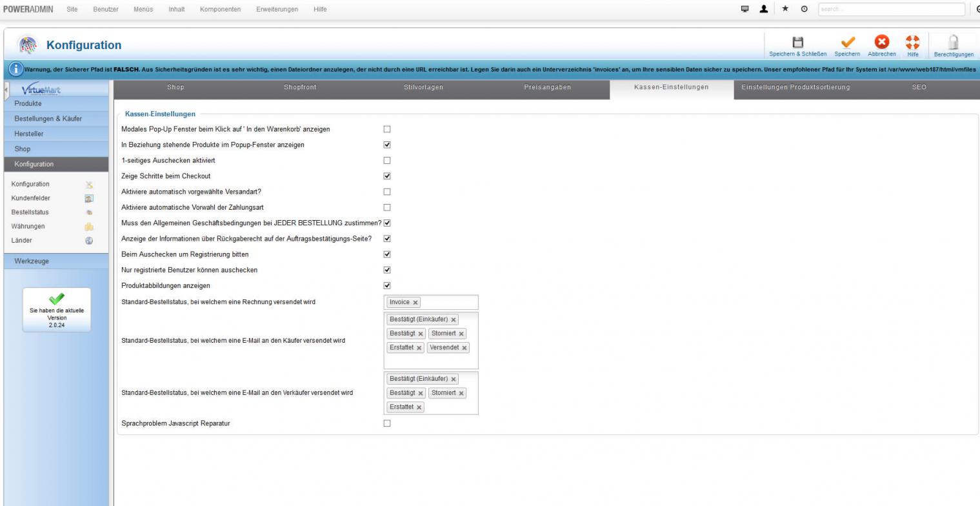Click the Speichern & Schließen disk icon

[x=797, y=43]
